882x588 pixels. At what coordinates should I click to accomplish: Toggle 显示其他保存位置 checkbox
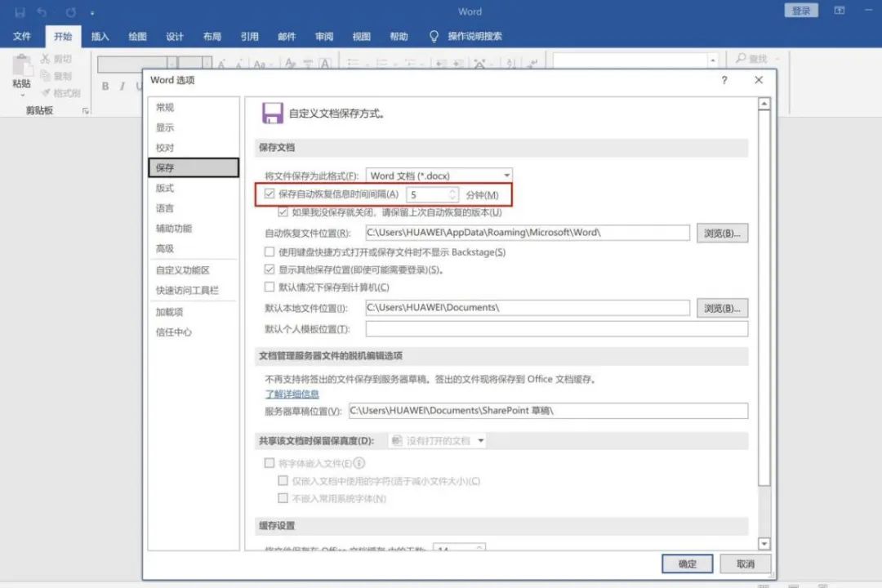269,269
